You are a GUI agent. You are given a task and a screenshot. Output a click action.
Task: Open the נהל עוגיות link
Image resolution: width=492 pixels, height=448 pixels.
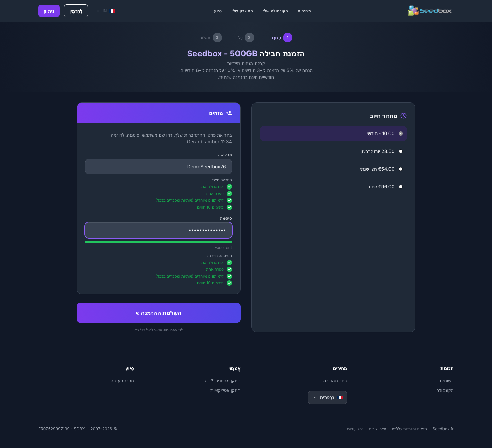[x=355, y=429]
